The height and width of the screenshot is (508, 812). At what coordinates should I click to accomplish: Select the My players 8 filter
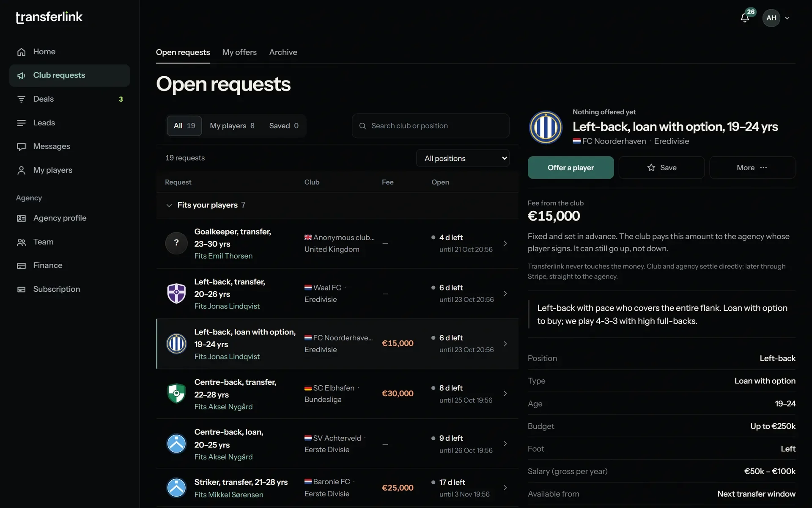[232, 126]
